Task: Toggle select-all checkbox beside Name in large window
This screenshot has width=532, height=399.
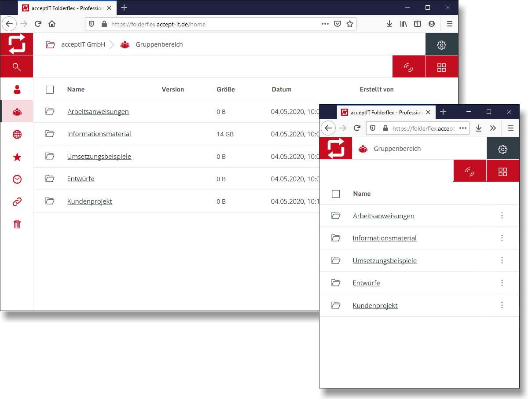Action: point(50,90)
